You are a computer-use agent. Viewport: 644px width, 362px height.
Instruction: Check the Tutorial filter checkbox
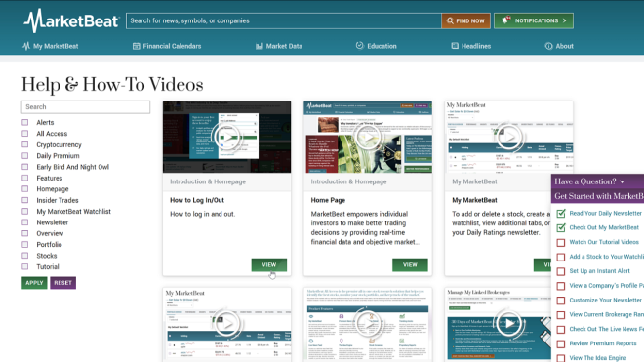[25, 266]
